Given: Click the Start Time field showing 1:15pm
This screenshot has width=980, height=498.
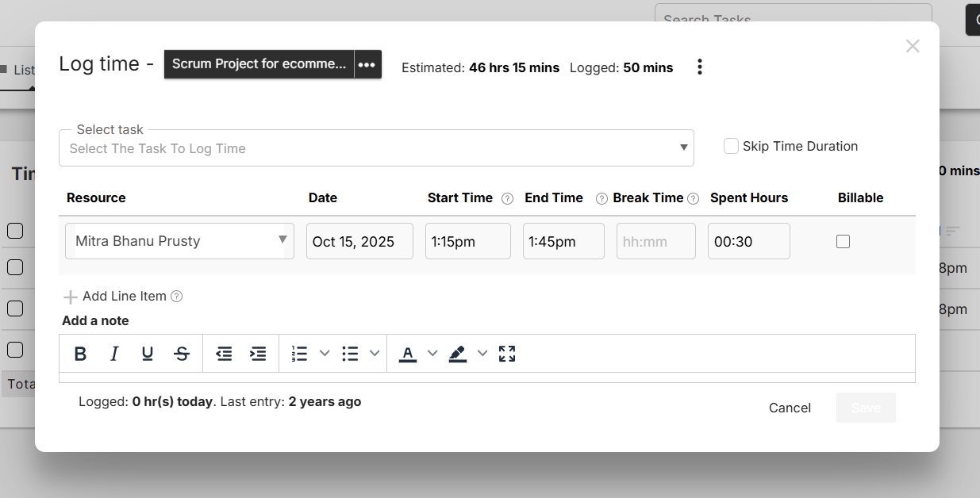Looking at the screenshot, I should (467, 241).
